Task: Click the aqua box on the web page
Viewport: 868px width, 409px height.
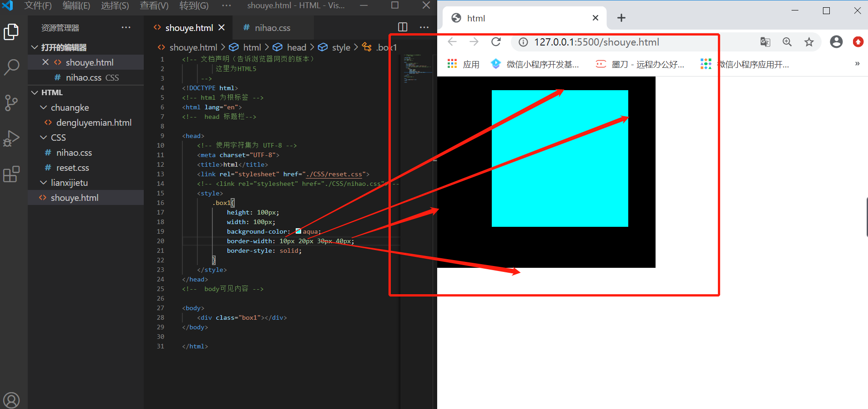Action: pyautogui.click(x=560, y=158)
